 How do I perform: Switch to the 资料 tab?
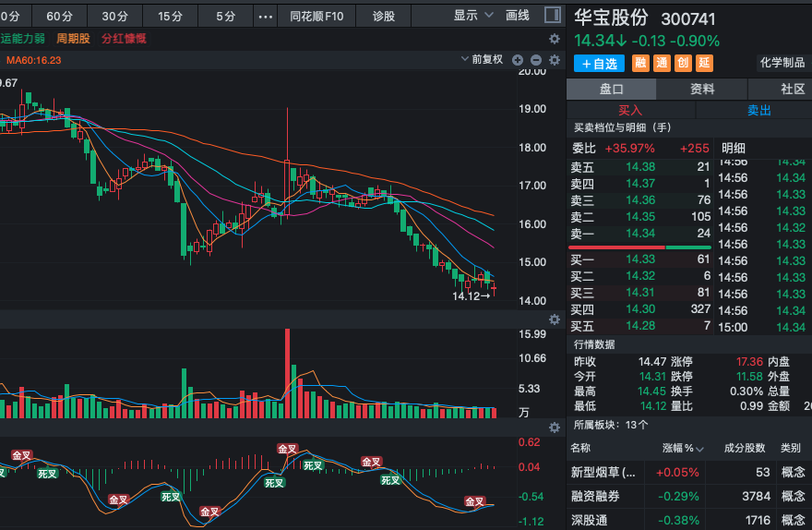tap(702, 90)
